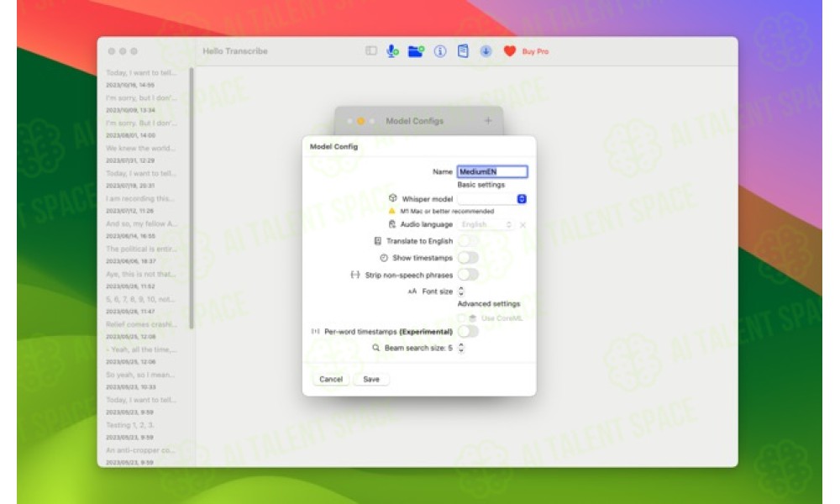This screenshot has width=840, height=504.
Task: Cancel the Model Config dialog
Action: click(x=330, y=379)
